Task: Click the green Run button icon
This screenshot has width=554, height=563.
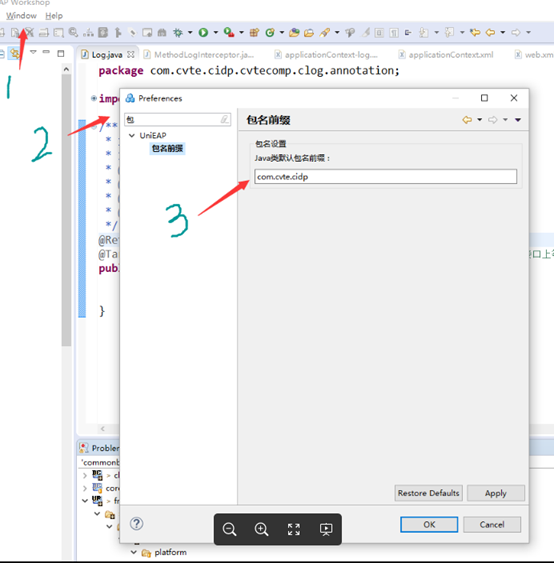Action: pos(203,33)
